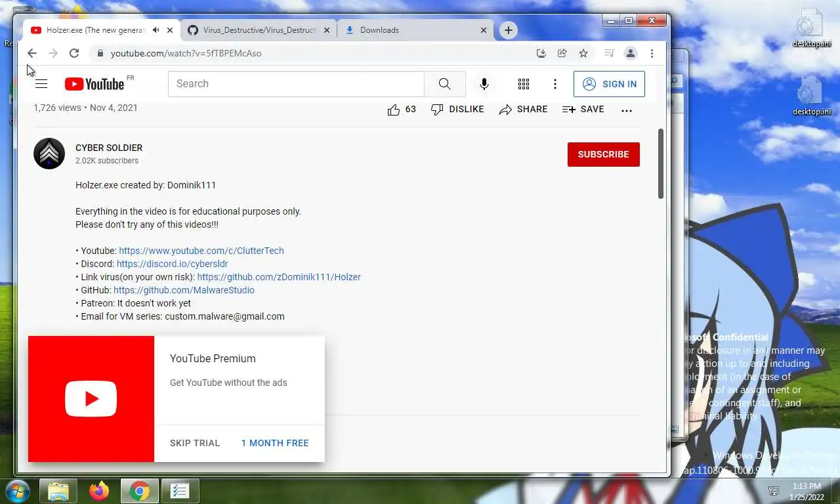Click the red YouTube Premium logo image

91,399
